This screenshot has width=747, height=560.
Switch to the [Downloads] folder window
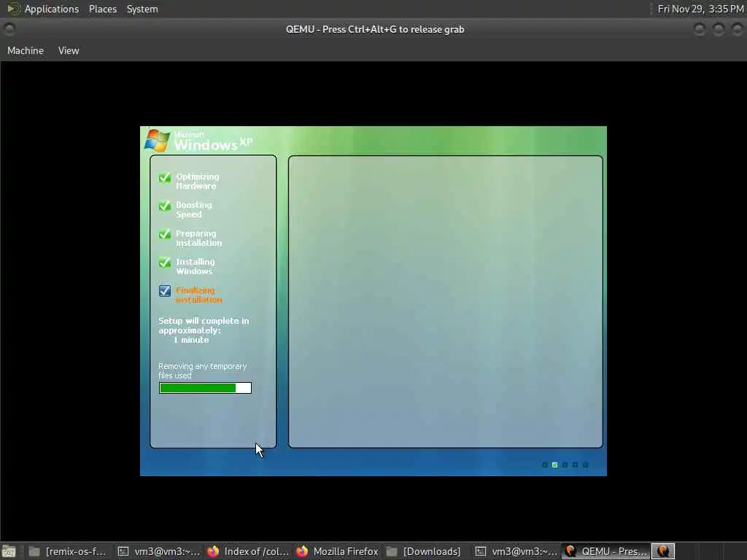[x=426, y=551]
